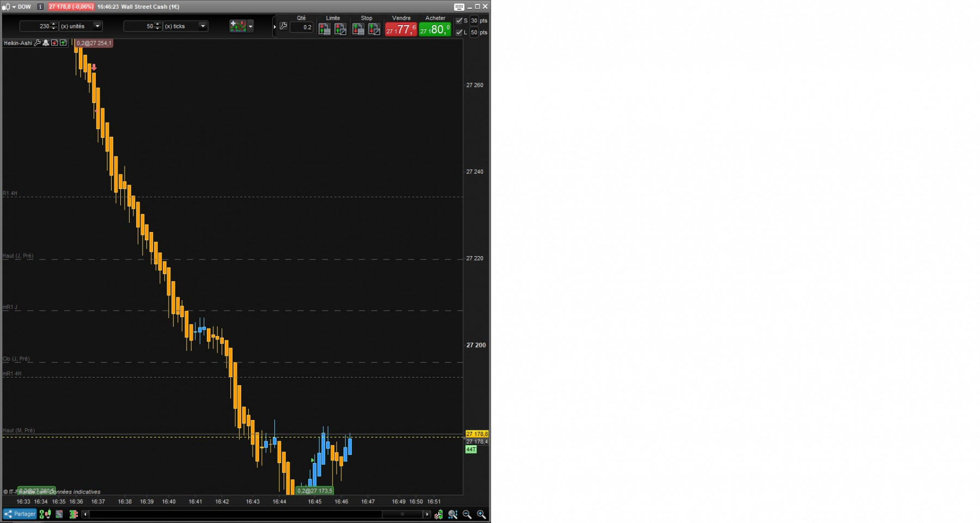Viewport: 980px width, 523px height.
Task: Click the order settings wrench icon
Action: (x=283, y=26)
